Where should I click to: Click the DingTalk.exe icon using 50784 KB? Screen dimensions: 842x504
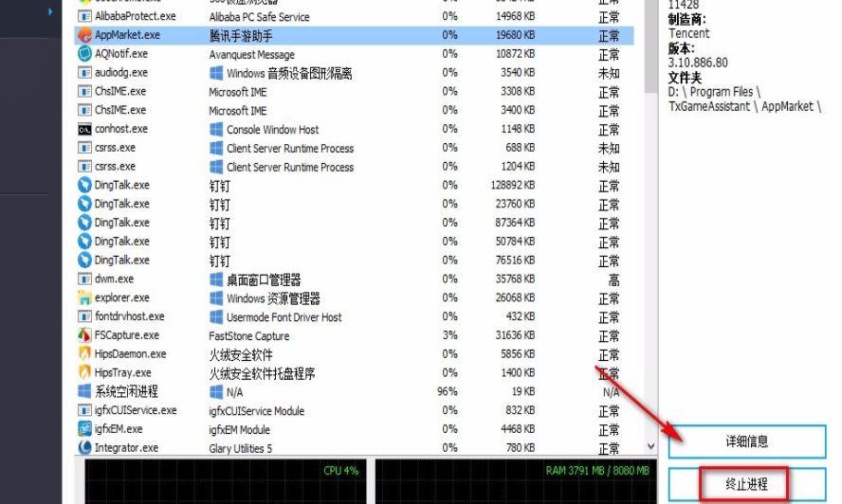(x=84, y=242)
